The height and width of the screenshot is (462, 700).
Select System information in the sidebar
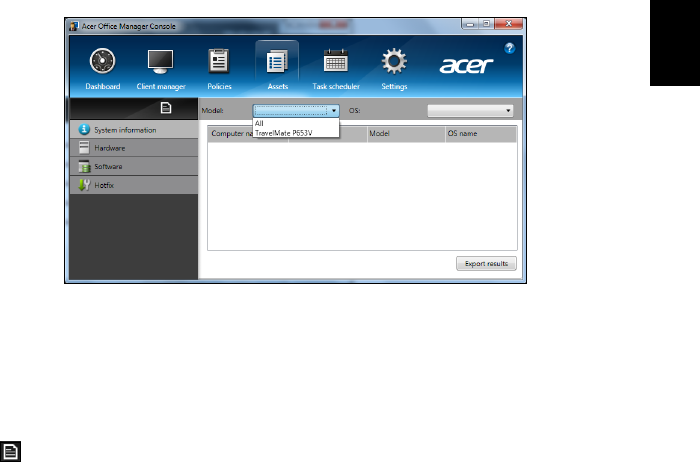click(134, 130)
